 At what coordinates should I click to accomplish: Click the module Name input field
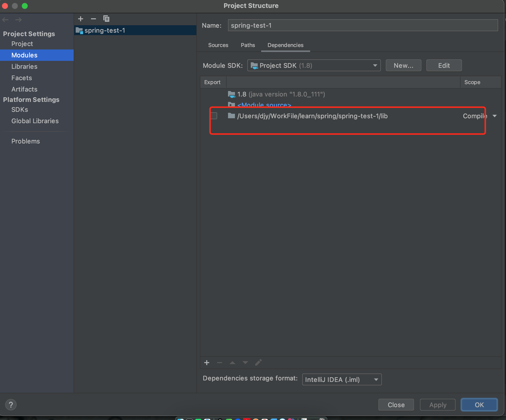click(363, 25)
